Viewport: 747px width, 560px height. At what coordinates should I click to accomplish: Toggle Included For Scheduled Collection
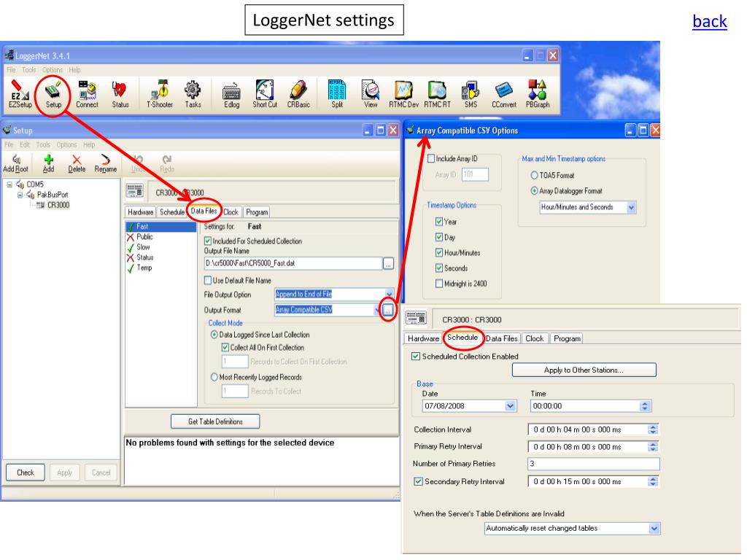[208, 241]
